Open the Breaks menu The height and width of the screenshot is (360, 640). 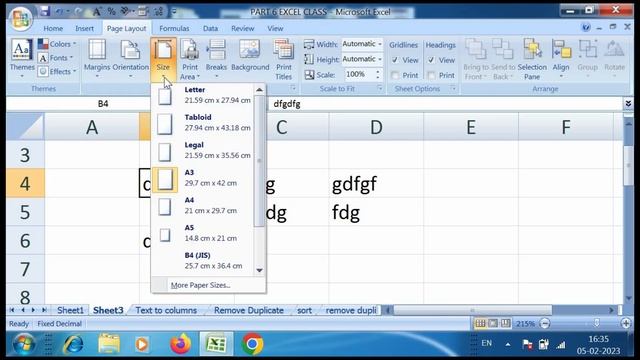(x=216, y=59)
